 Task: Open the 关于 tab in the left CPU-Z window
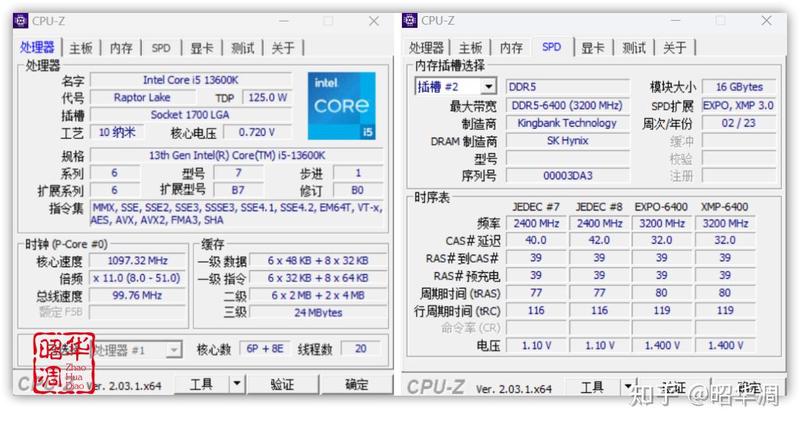[x=283, y=48]
